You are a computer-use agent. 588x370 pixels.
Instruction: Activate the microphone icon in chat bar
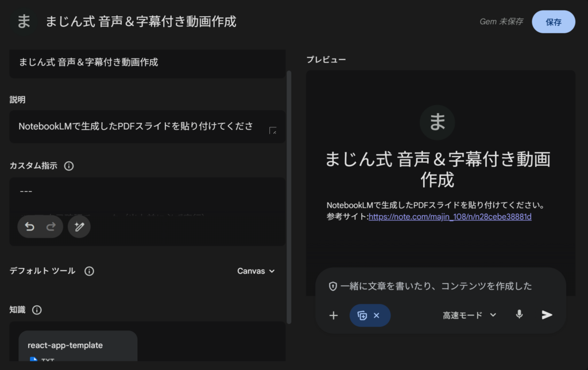pyautogui.click(x=519, y=315)
